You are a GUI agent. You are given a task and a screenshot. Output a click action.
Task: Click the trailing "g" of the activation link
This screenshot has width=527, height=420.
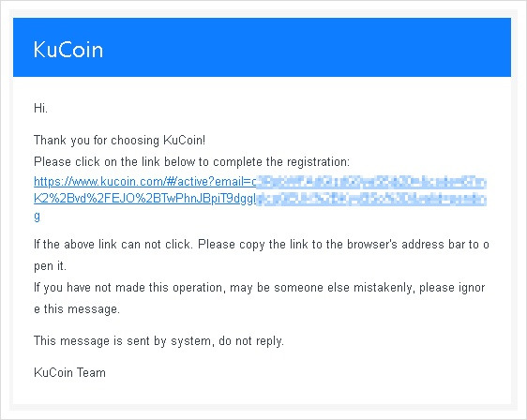37,216
